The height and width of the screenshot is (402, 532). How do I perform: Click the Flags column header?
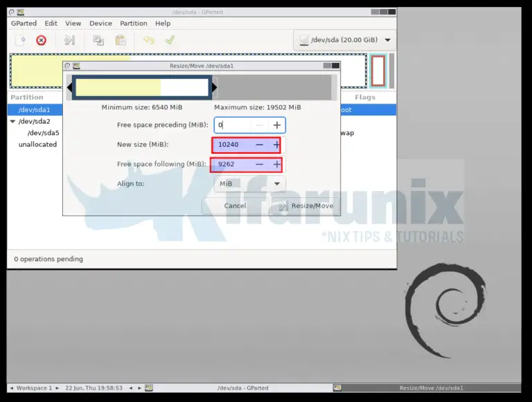pos(365,98)
